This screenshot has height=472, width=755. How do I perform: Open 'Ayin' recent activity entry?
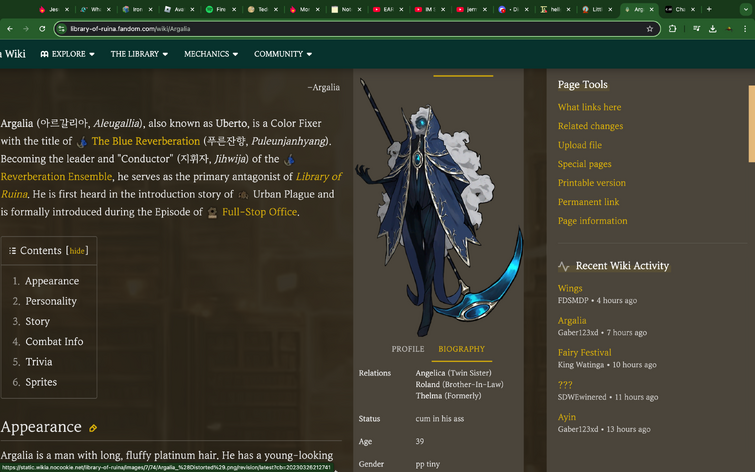click(567, 417)
